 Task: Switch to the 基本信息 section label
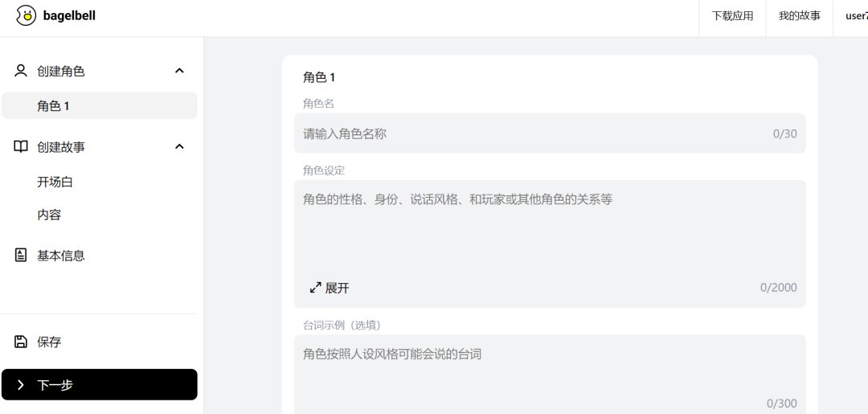click(61, 256)
